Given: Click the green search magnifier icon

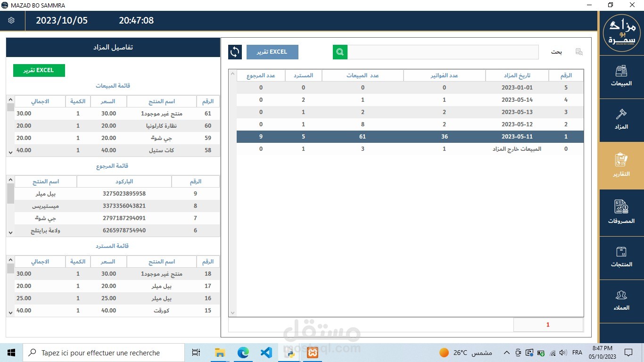Looking at the screenshot, I should (x=340, y=52).
